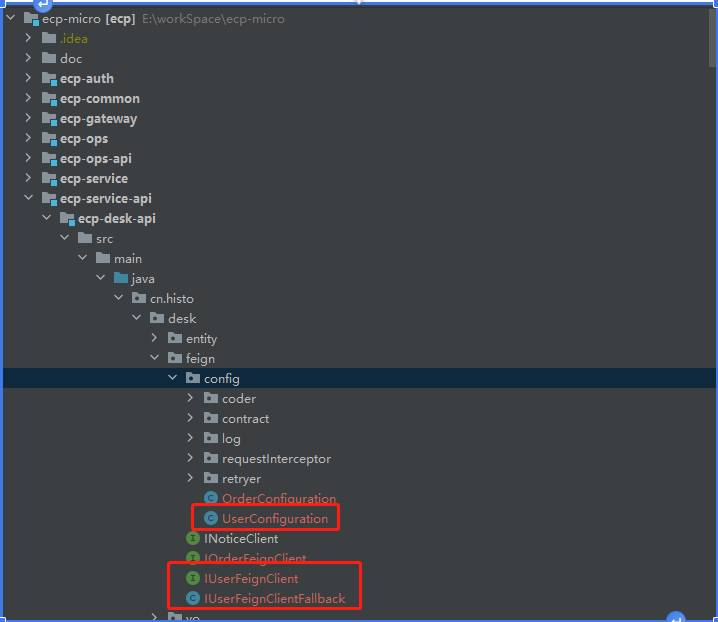Viewport: 718px width, 622px height.
Task: Select the retryer package label
Action: (241, 479)
